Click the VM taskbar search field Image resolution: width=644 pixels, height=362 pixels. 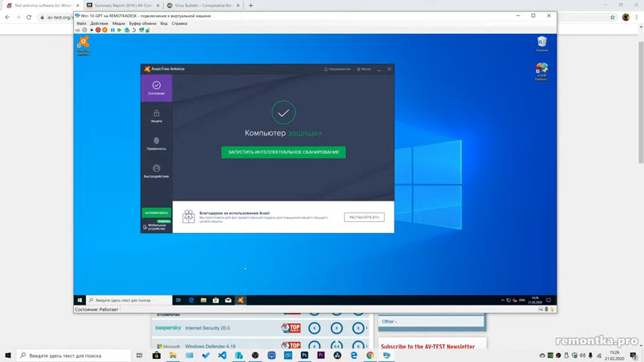[129, 300]
